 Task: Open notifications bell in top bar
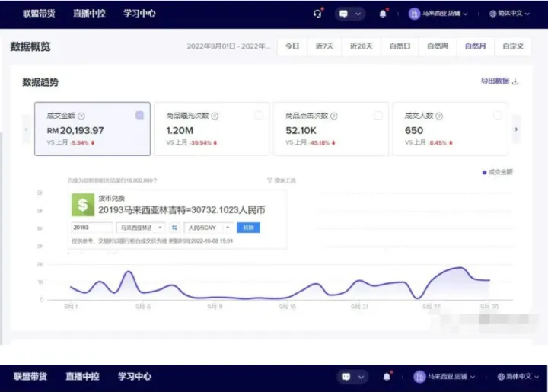click(x=383, y=14)
